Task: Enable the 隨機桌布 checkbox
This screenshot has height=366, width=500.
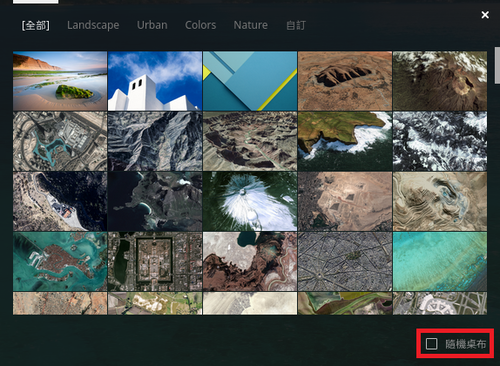Action: (432, 344)
